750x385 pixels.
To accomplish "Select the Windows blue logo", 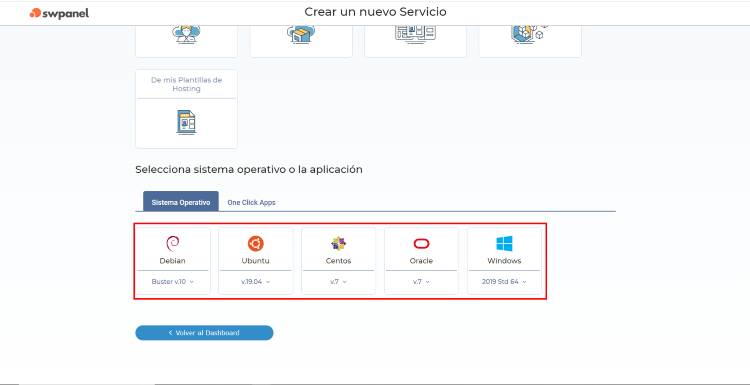I will click(504, 244).
